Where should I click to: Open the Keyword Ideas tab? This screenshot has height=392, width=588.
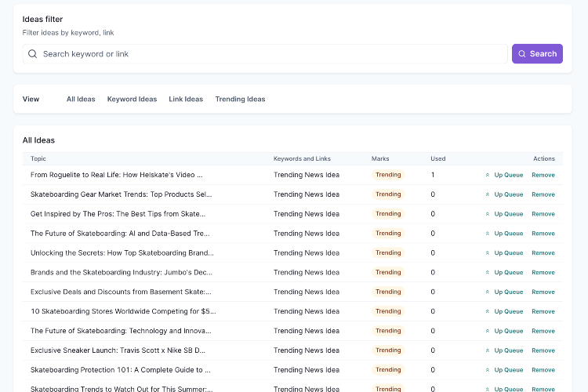click(132, 100)
